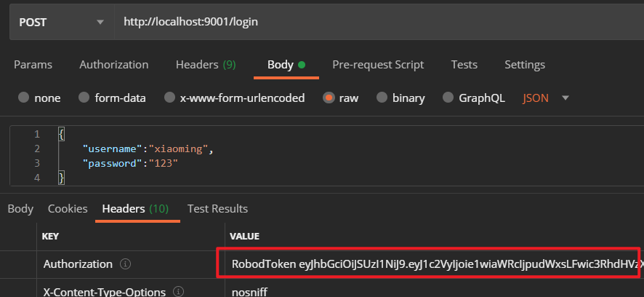Open the Pre-request Script tab
This screenshot has width=644, height=297.
[378, 64]
